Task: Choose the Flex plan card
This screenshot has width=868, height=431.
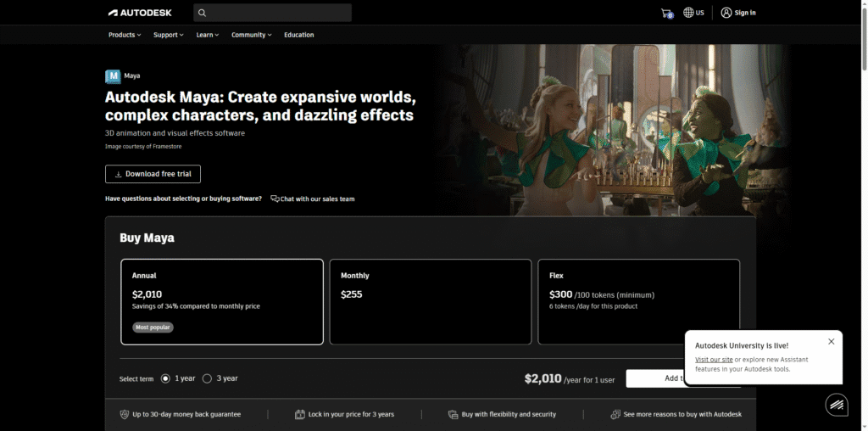Action: coord(639,302)
